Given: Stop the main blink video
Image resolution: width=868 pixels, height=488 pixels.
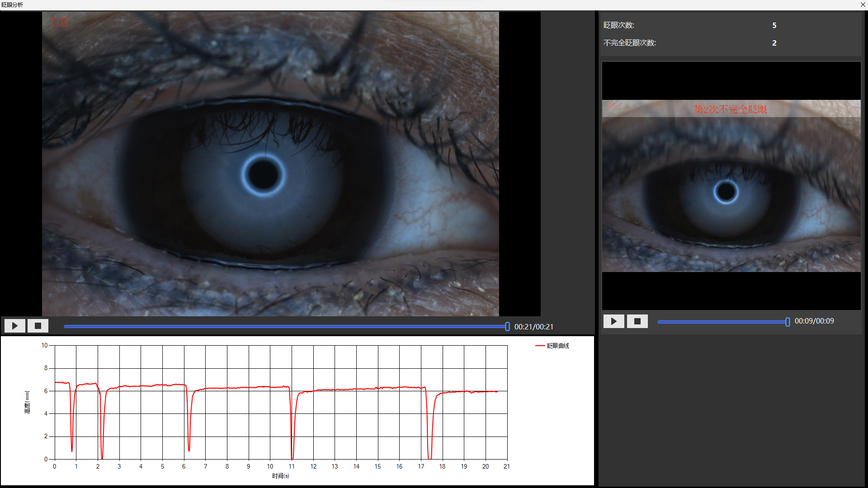Looking at the screenshot, I should [x=38, y=326].
